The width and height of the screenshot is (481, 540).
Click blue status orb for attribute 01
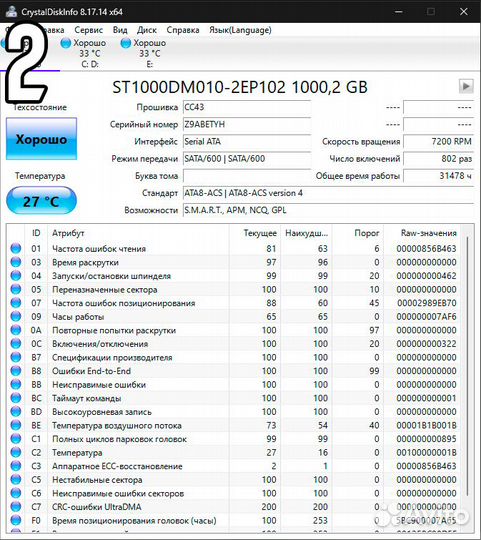[15, 248]
